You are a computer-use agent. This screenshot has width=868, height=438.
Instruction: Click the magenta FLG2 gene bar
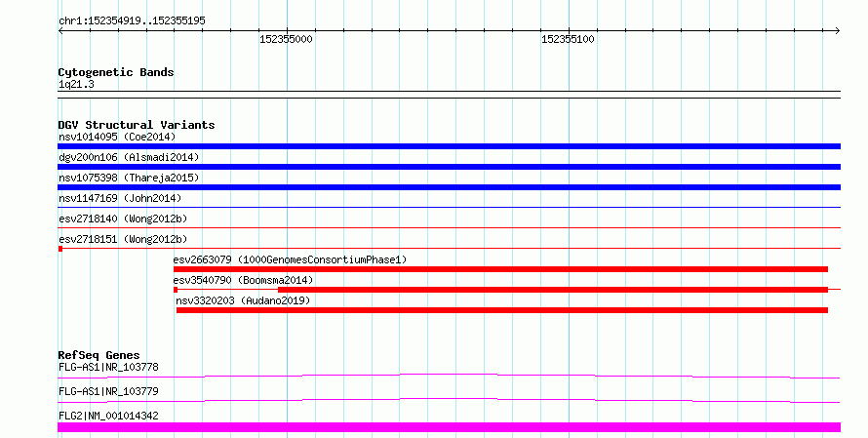pyautogui.click(x=449, y=427)
